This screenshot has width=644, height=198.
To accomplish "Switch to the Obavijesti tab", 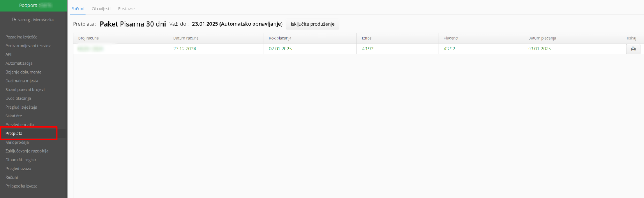I will point(101,9).
